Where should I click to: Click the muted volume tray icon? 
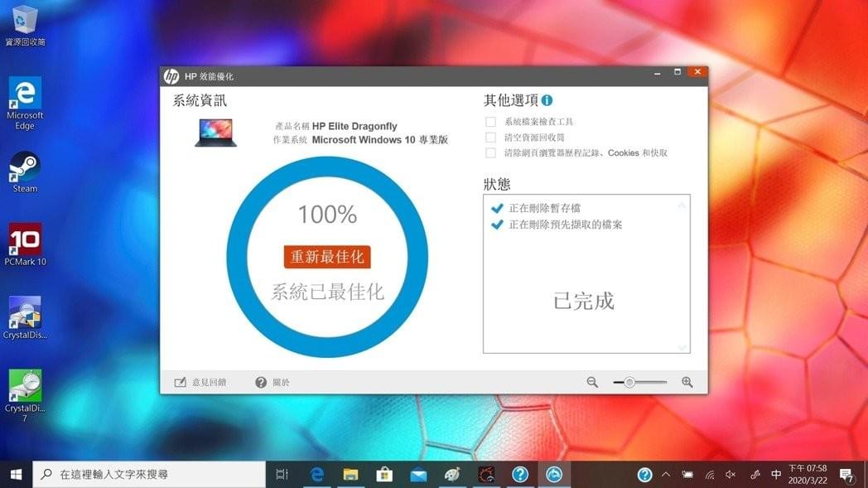731,475
